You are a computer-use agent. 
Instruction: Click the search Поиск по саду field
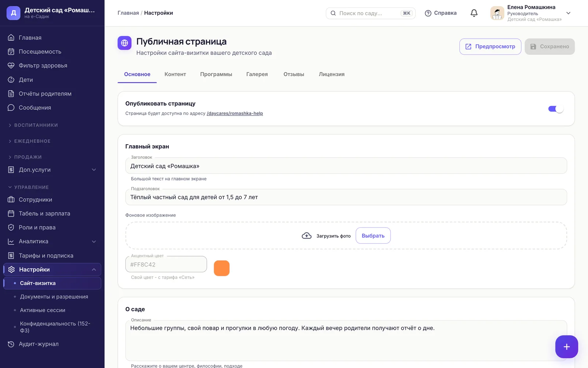pos(370,13)
